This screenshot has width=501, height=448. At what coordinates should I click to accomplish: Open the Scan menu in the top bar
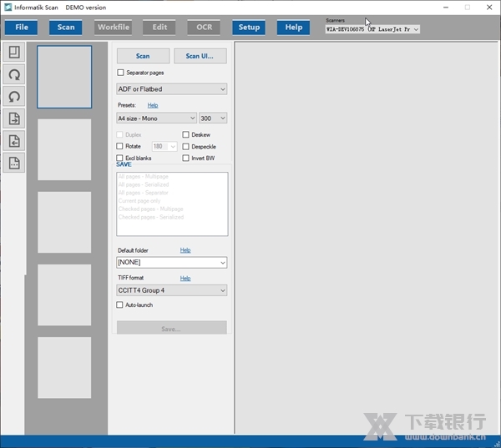pyautogui.click(x=65, y=28)
